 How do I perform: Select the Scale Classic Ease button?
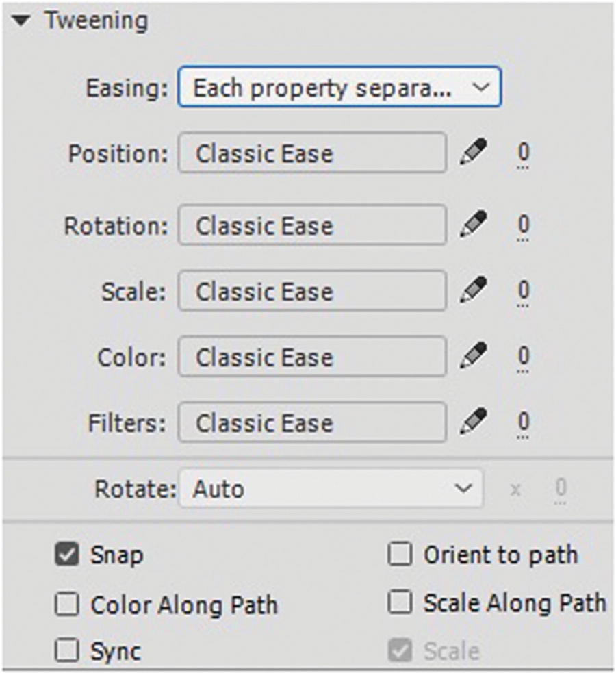click(312, 291)
